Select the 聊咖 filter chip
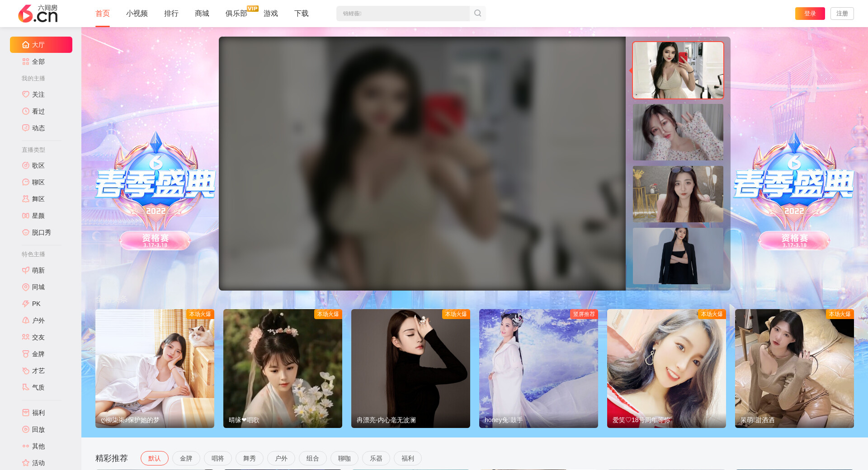Viewport: 868px width, 470px height. [344, 458]
